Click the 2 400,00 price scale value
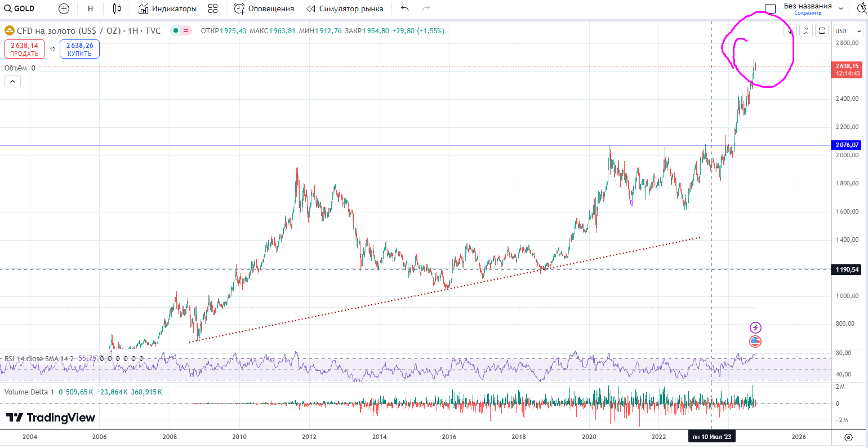The width and height of the screenshot is (868, 448). coord(847,99)
